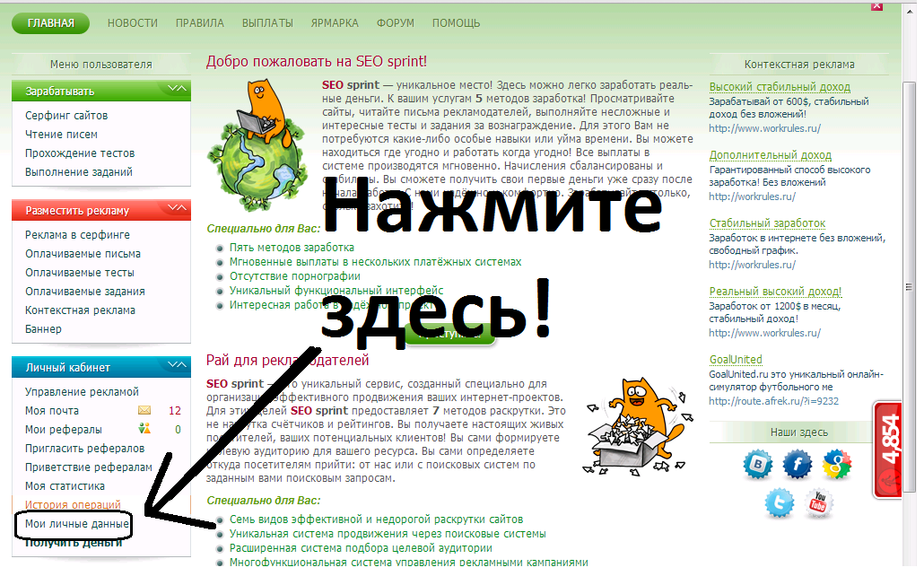This screenshot has height=585, width=924.
Task: Open the Высокий стабильный доход ad
Action: click(780, 87)
